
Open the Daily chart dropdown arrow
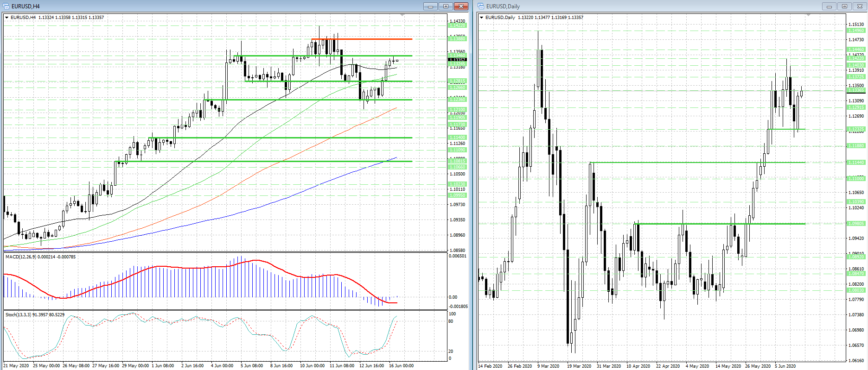click(482, 18)
